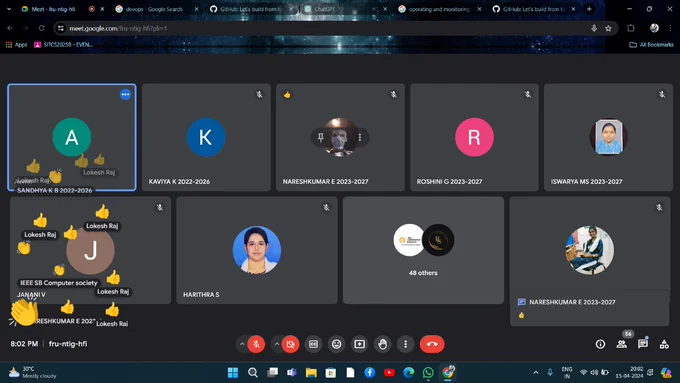Screen dimensions: 680x383
Task: Open the meeting details info icon
Action: [600, 344]
